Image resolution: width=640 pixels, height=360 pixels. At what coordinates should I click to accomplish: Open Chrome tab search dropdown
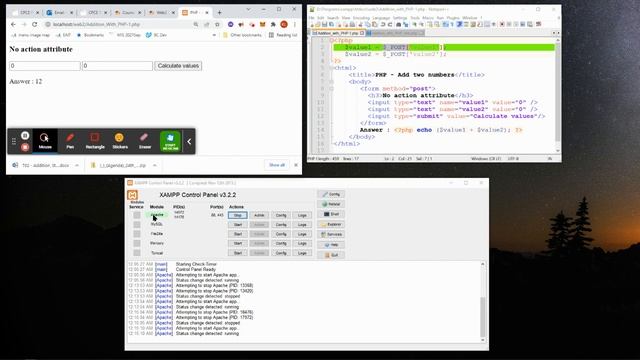248,9
